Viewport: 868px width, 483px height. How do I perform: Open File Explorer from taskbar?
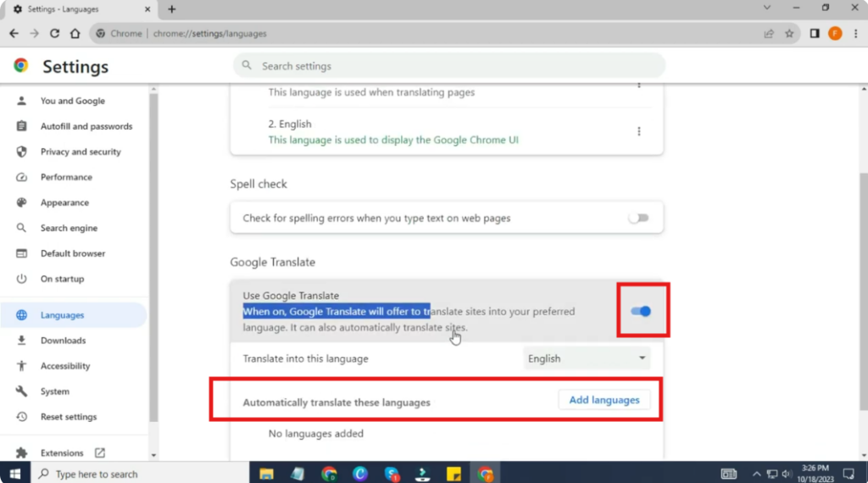click(266, 474)
